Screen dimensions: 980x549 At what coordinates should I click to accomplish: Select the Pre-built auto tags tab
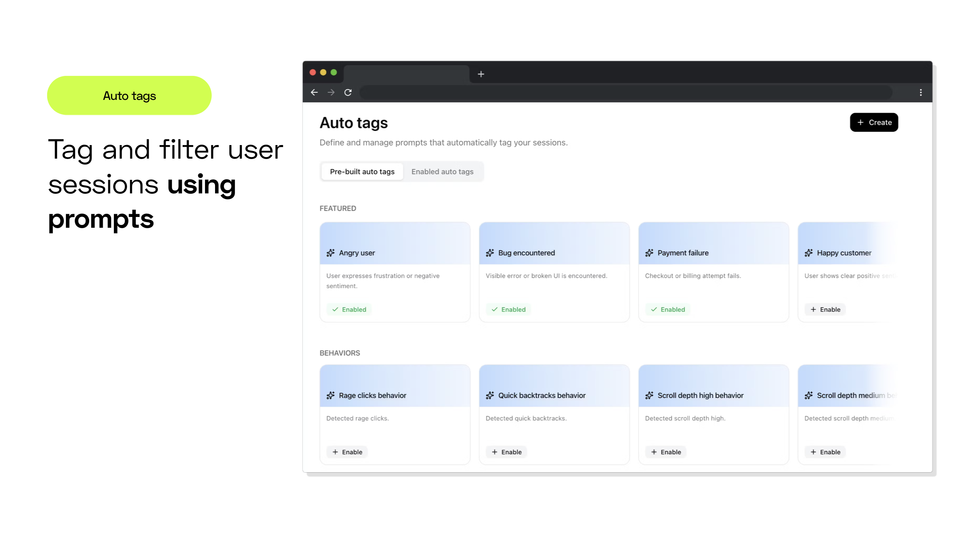(x=362, y=171)
